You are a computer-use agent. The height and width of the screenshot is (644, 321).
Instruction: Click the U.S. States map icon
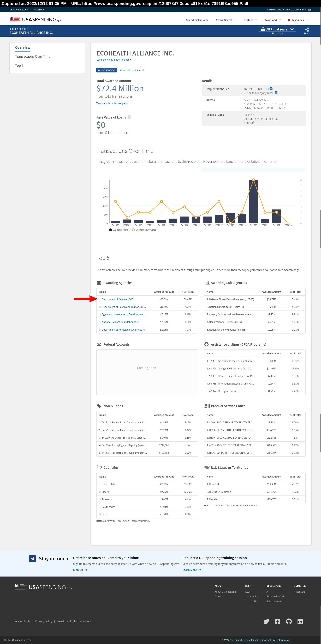[x=207, y=467]
